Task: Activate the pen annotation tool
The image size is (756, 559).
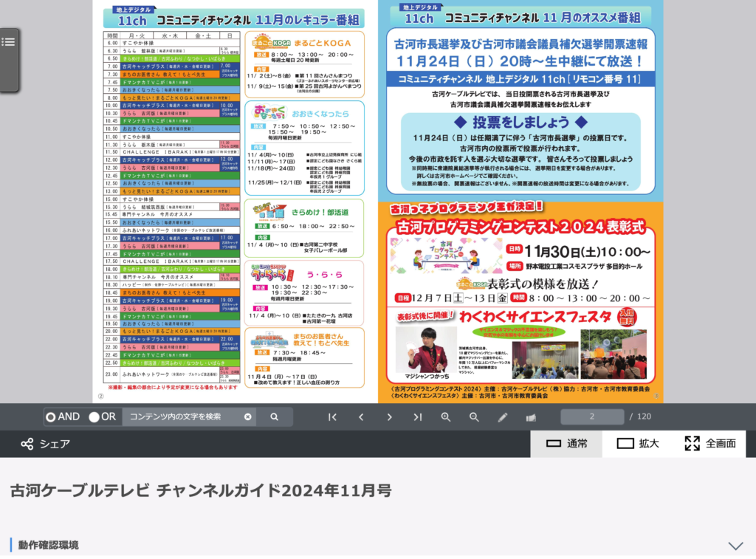Action: [502, 417]
